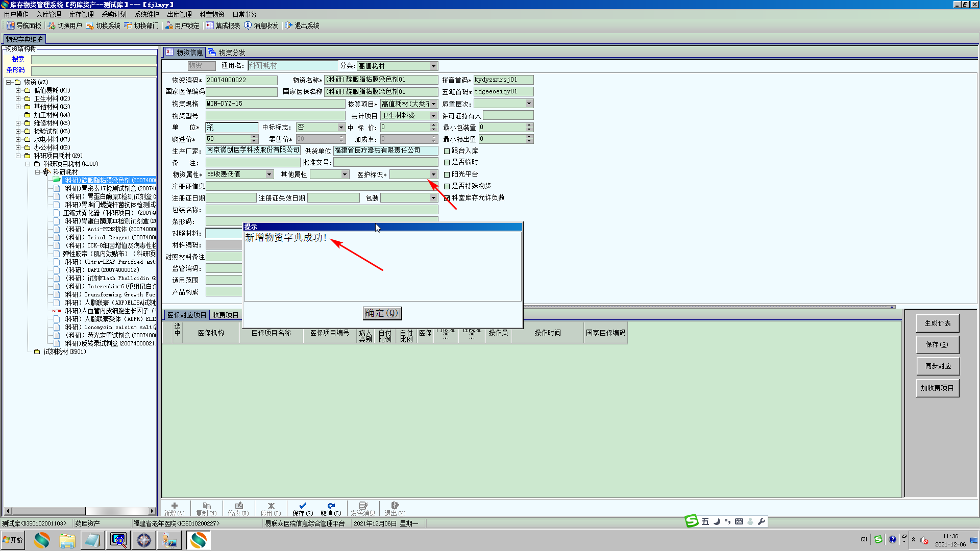Open the 入库管理 menu
Image resolution: width=980 pixels, height=551 pixels.
[48, 14]
